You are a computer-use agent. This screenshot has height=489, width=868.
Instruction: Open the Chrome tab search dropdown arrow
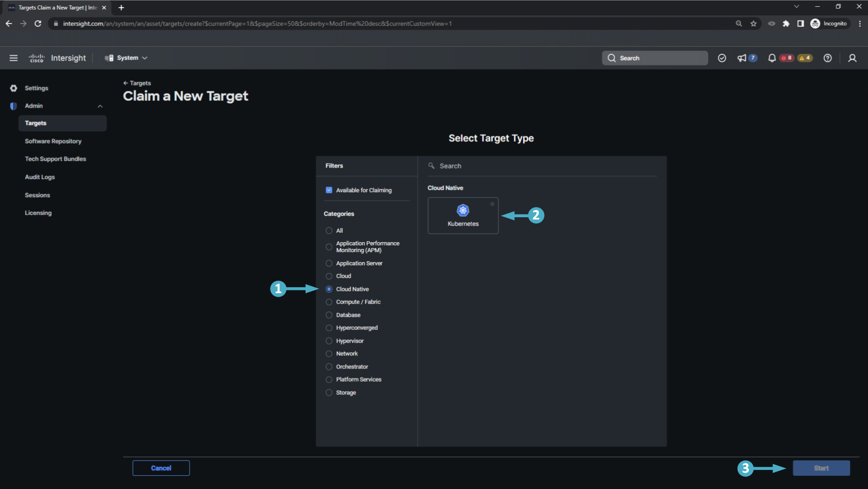[x=796, y=7]
